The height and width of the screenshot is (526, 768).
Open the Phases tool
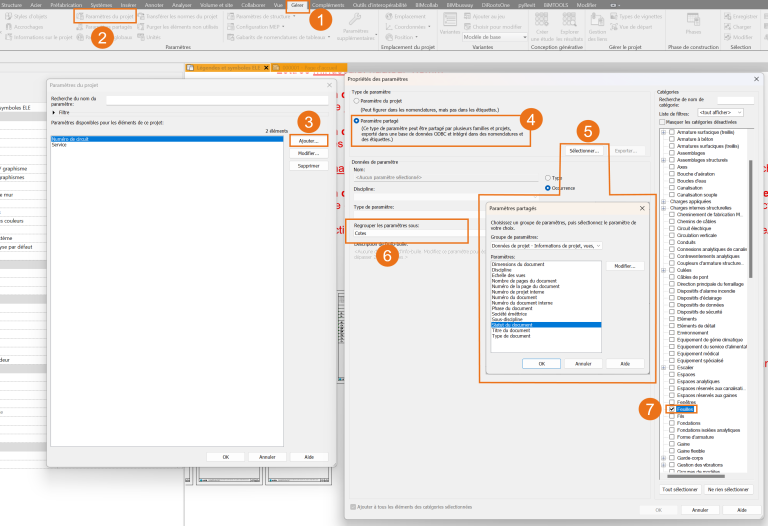click(693, 24)
